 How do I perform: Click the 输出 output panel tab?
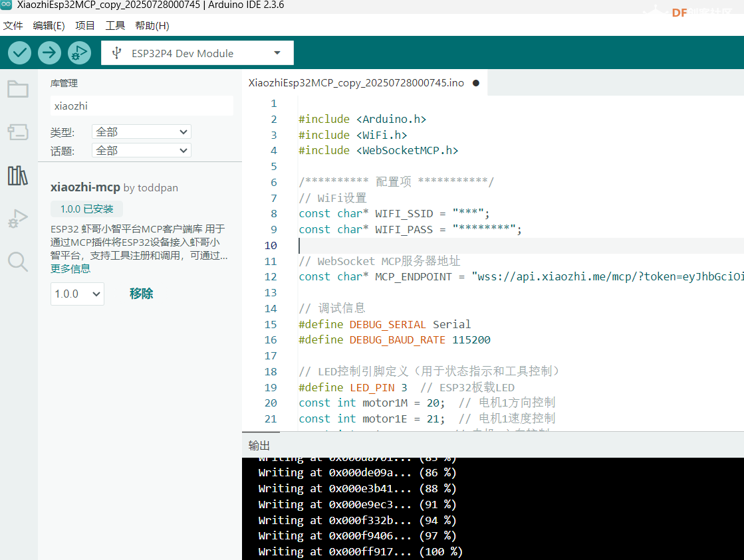click(259, 445)
